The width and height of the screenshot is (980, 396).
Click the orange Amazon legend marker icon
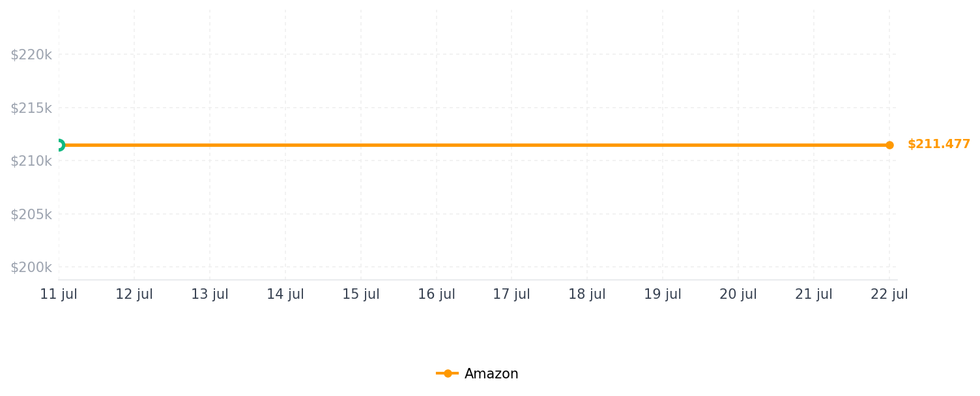pyautogui.click(x=448, y=374)
